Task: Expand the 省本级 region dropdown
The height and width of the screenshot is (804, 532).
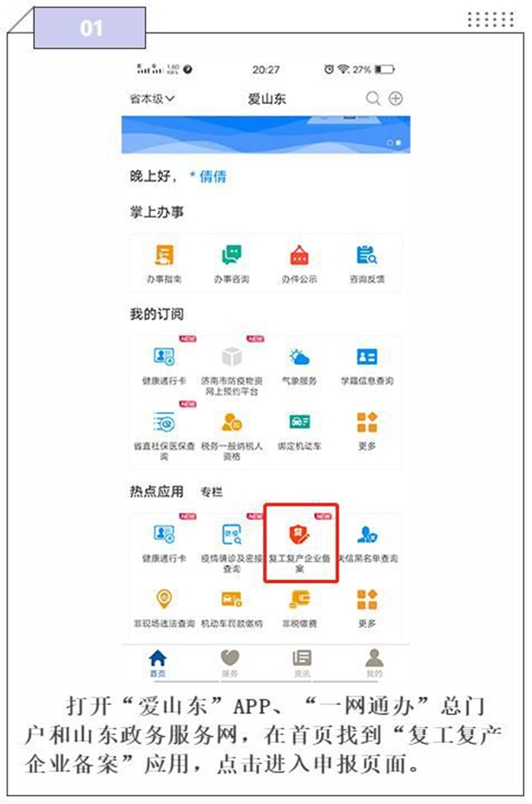Action: click(152, 98)
